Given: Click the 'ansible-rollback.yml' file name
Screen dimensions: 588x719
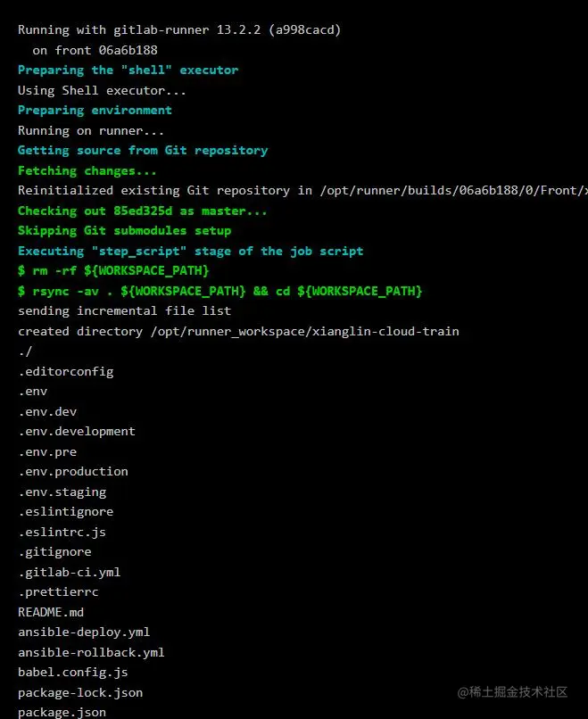Looking at the screenshot, I should coord(91,652).
